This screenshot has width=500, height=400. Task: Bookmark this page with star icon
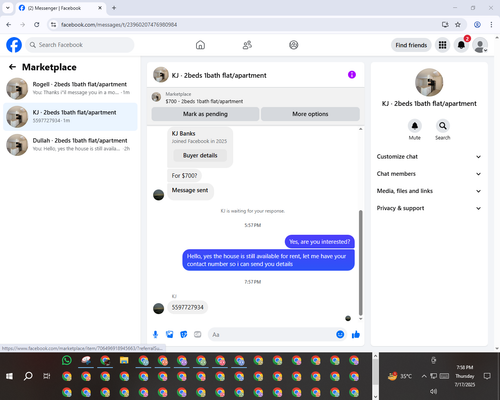pyautogui.click(x=458, y=25)
